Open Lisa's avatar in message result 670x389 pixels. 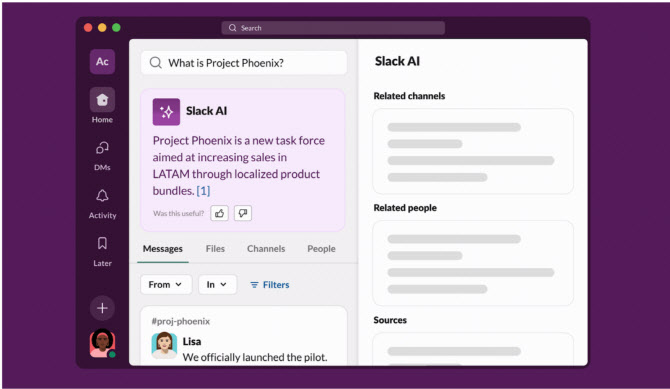point(164,345)
